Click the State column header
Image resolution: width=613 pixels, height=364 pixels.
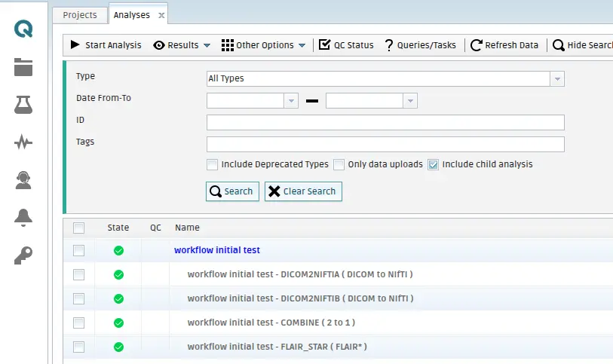coord(118,228)
